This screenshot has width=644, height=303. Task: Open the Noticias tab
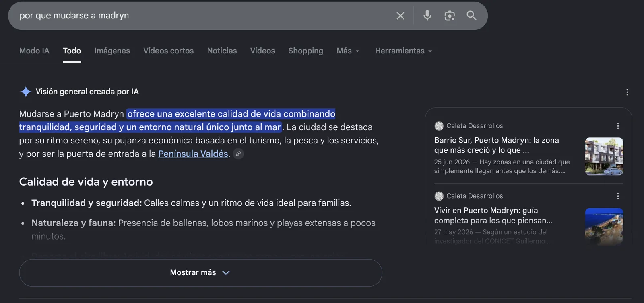point(222,51)
